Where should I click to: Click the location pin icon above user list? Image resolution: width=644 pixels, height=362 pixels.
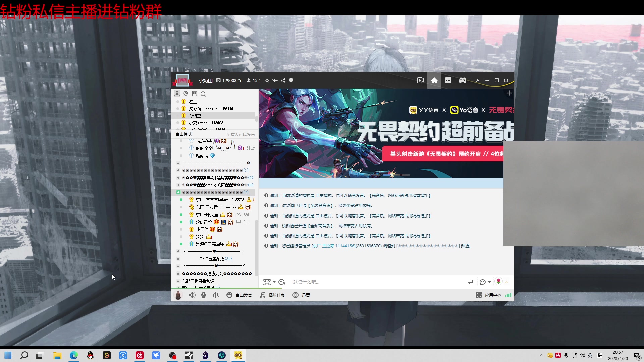186,94
